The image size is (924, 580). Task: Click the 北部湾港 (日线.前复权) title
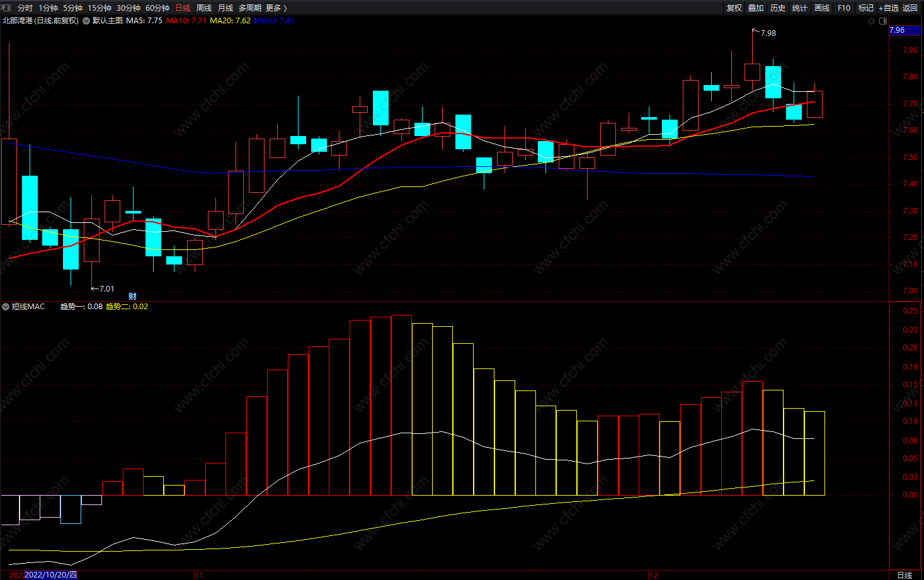point(40,21)
